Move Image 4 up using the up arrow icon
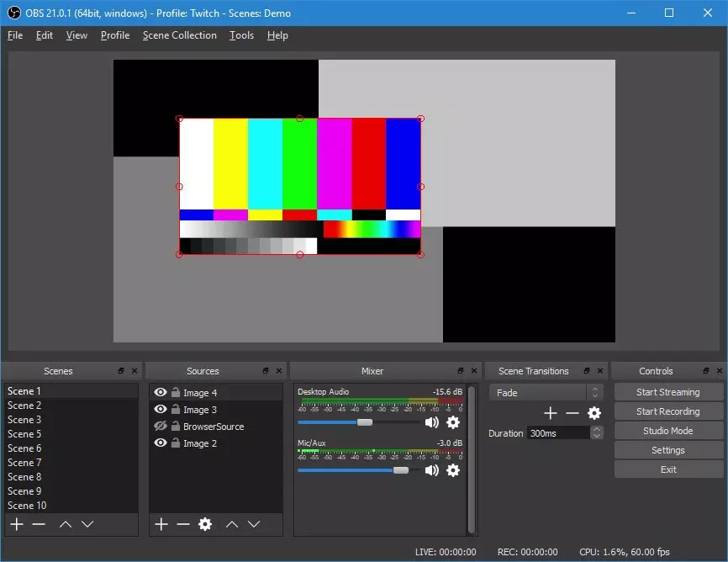This screenshot has height=562, width=728. click(233, 524)
